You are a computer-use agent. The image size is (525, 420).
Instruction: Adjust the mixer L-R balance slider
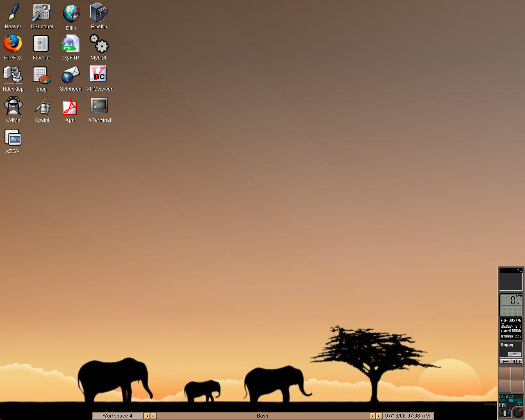(x=505, y=413)
